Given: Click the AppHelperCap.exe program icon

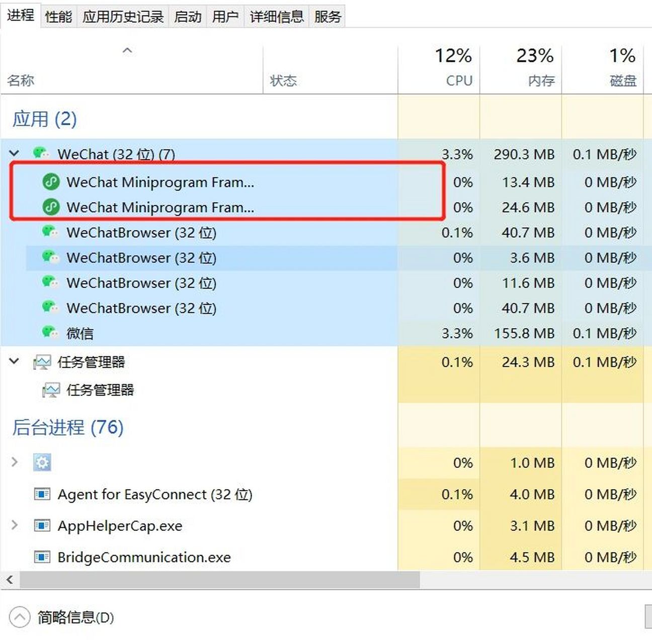Looking at the screenshot, I should point(42,526).
